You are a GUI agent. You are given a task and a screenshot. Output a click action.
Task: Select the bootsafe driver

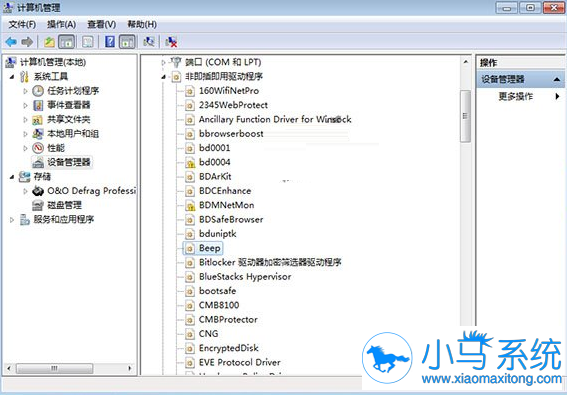217,291
